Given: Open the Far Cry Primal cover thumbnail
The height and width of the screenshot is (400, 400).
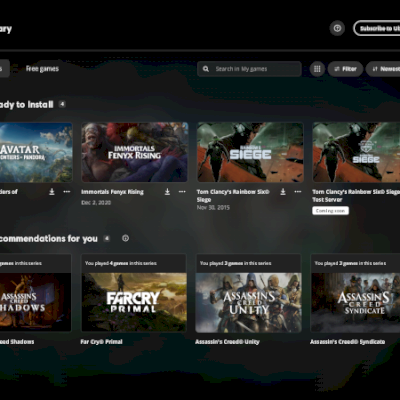Looking at the screenshot, I should [x=134, y=302].
